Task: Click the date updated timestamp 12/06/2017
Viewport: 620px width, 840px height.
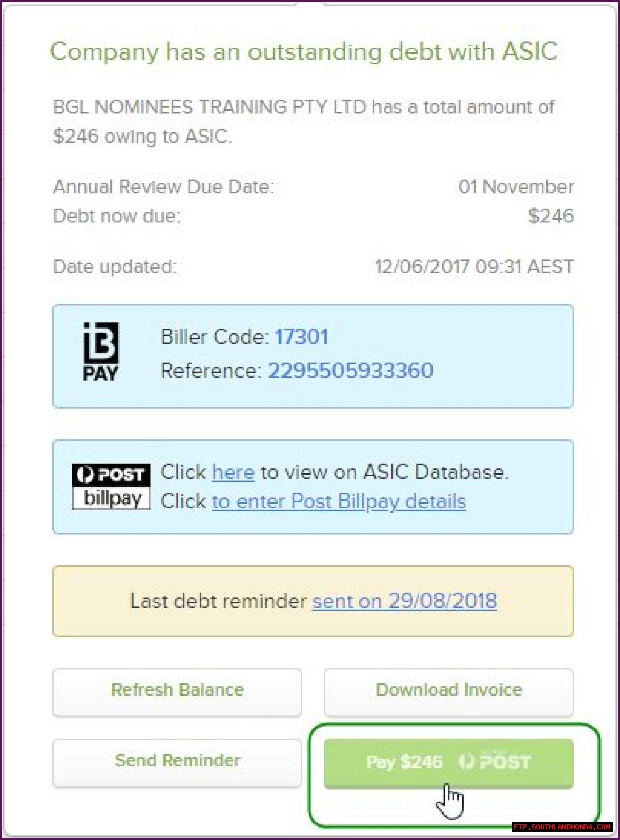Action: tap(474, 267)
